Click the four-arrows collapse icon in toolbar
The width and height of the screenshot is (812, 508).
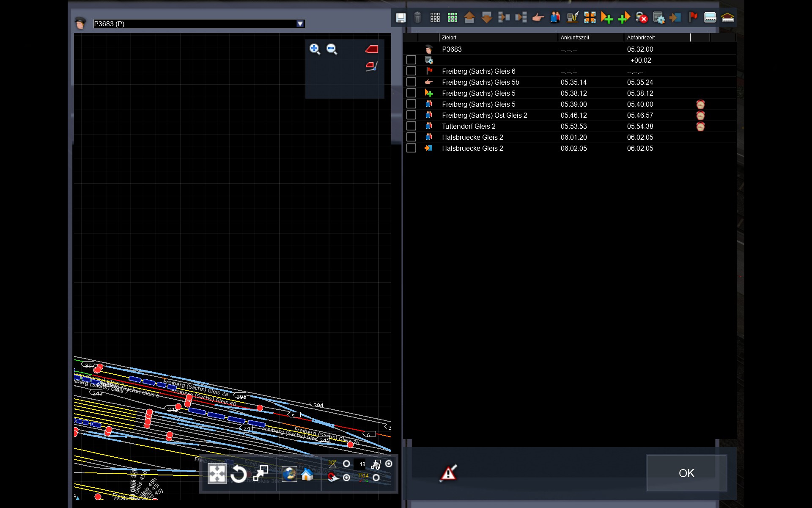tap(590, 17)
